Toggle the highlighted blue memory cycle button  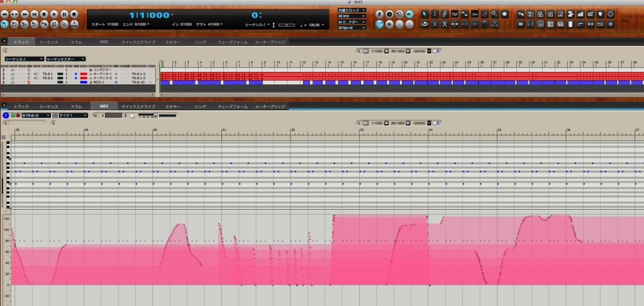tap(4, 24)
